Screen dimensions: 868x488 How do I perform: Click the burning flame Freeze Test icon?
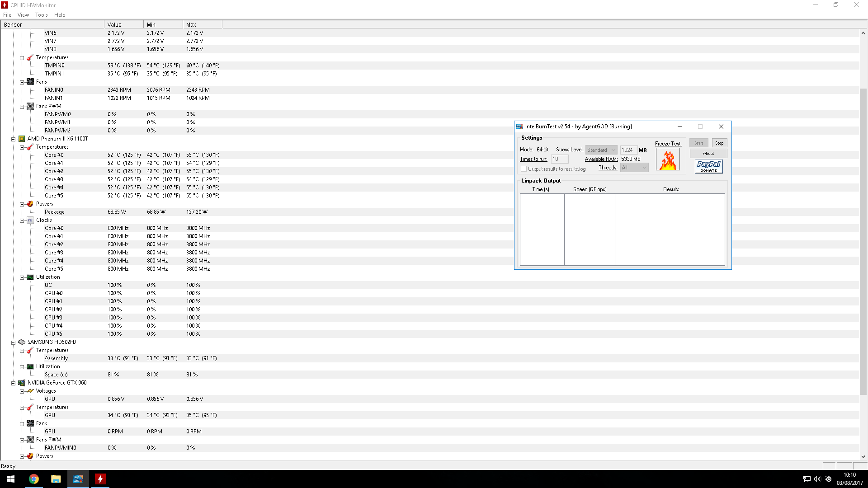[x=668, y=160]
